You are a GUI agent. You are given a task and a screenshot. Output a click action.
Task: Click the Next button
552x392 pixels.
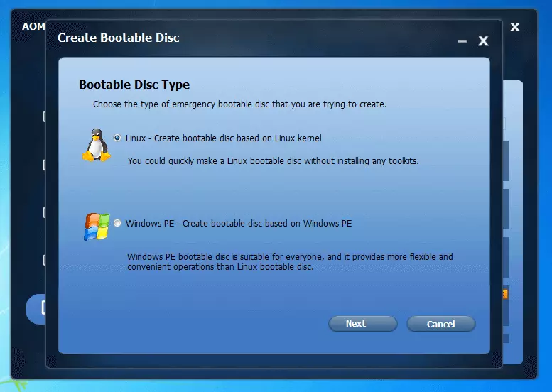point(362,324)
